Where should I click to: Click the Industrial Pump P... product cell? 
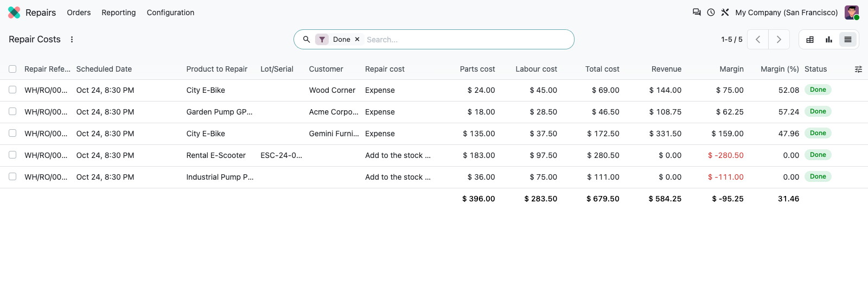click(x=220, y=177)
